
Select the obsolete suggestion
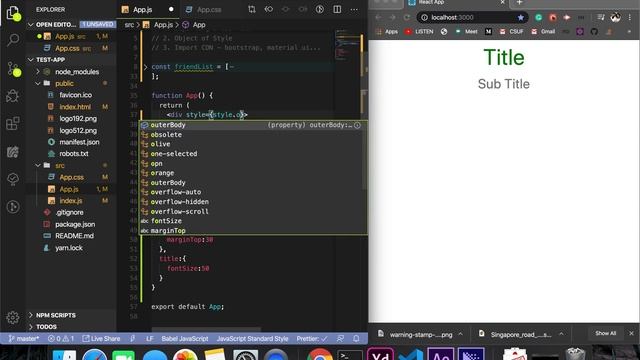pyautogui.click(x=253, y=135)
